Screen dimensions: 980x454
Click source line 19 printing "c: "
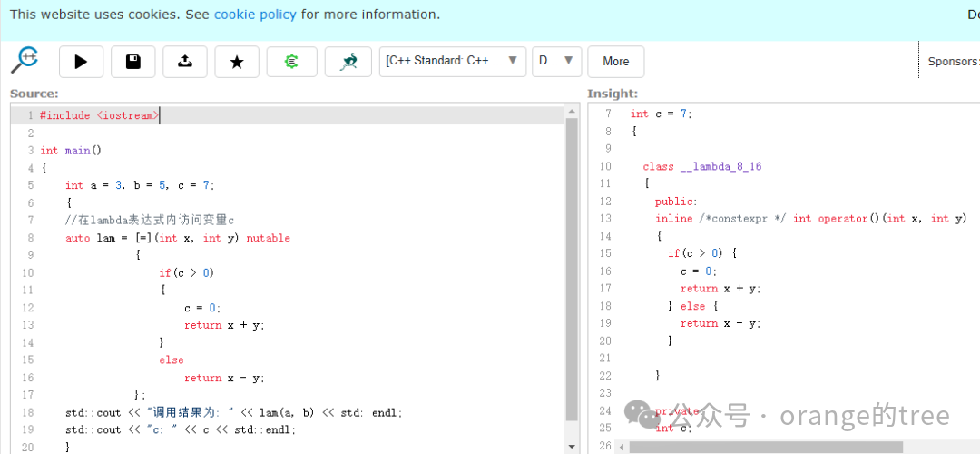(181, 430)
